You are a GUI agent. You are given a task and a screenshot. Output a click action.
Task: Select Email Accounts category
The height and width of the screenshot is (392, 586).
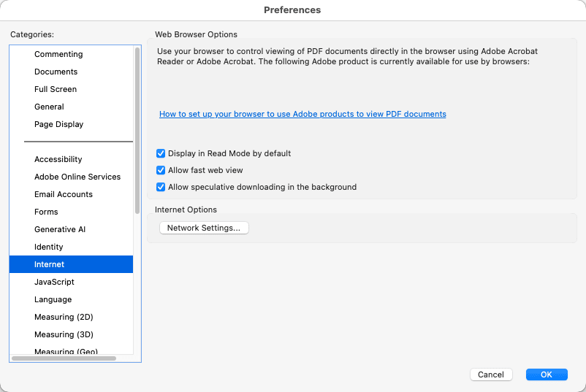(71, 194)
